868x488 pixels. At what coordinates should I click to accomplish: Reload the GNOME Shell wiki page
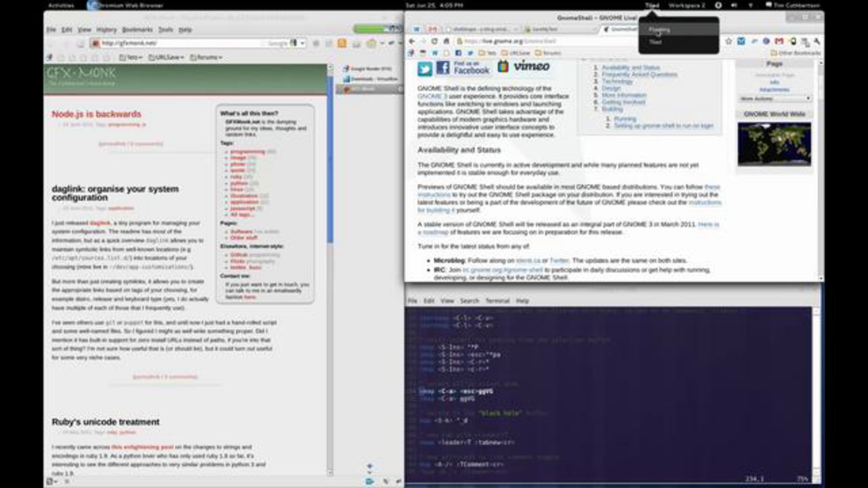(x=434, y=41)
